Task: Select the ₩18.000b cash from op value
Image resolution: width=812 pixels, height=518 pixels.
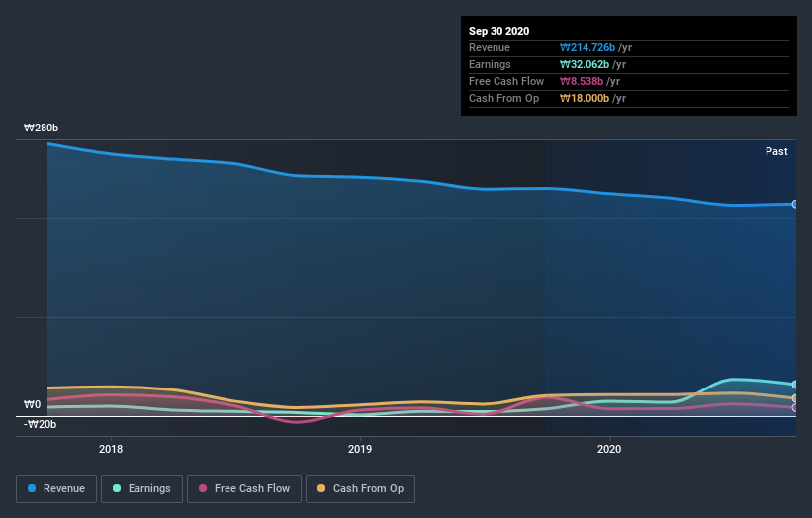Action: coord(585,98)
